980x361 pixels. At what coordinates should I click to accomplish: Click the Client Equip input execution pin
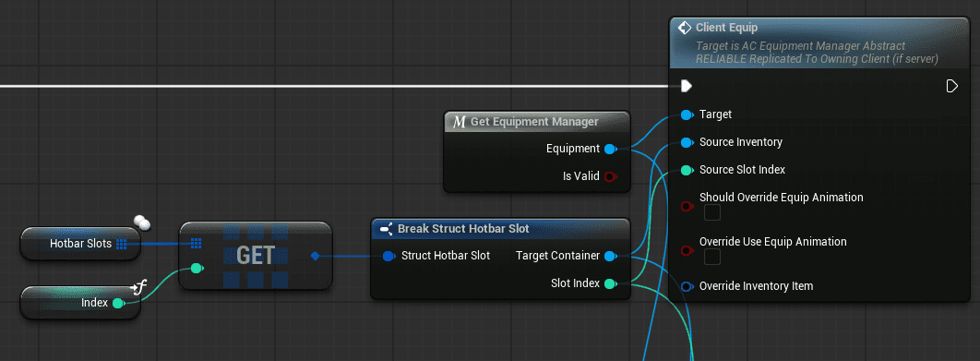[687, 86]
